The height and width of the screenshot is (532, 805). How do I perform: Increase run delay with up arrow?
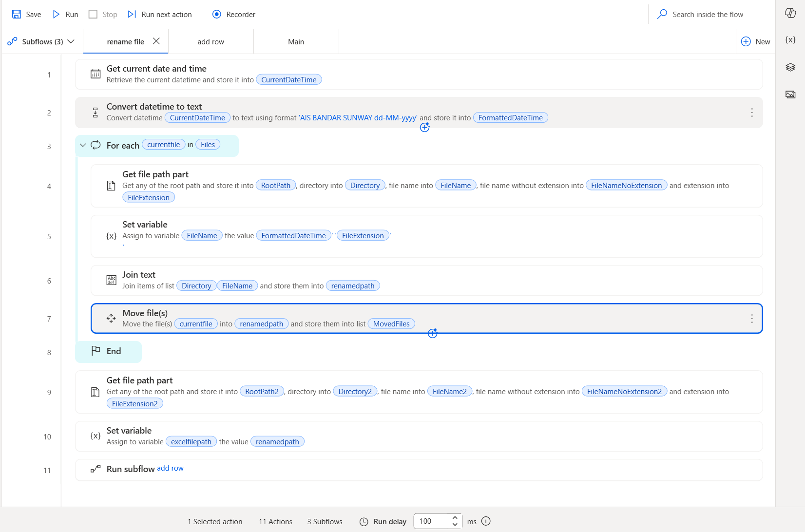[x=455, y=517]
